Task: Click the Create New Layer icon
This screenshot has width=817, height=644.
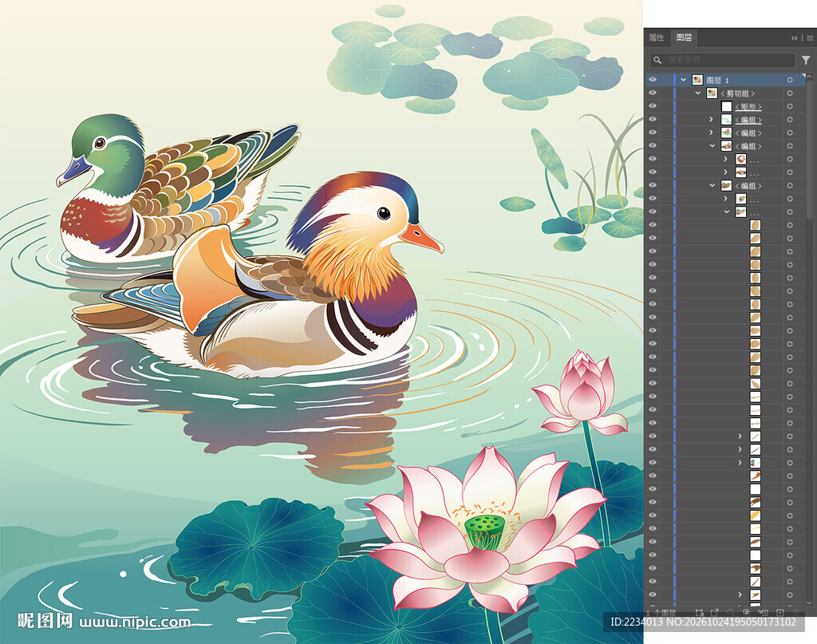Action: tap(780, 613)
